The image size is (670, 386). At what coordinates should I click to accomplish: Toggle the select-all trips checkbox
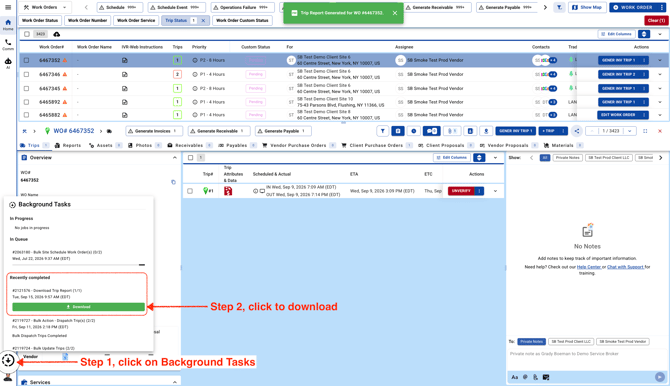point(191,158)
